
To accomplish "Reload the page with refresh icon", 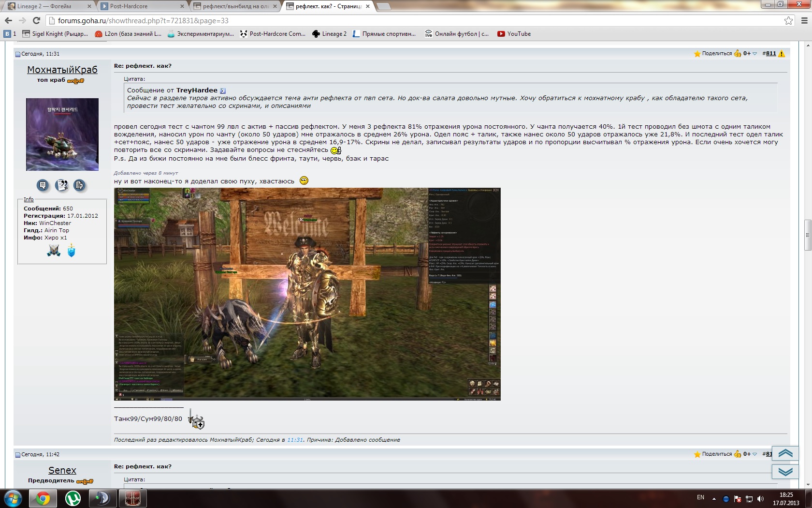I will point(36,20).
